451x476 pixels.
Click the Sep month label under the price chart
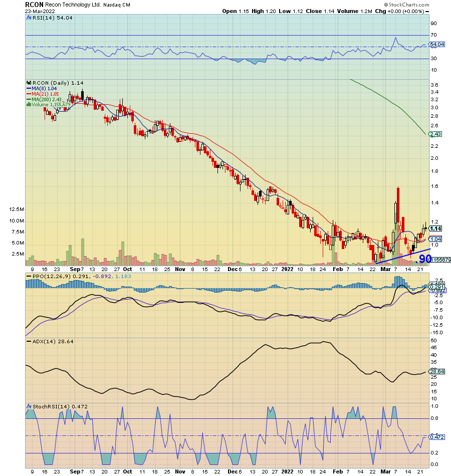[x=75, y=269]
